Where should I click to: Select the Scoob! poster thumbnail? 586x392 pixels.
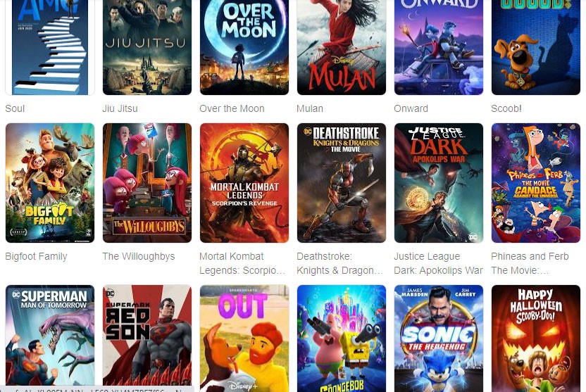click(536, 47)
